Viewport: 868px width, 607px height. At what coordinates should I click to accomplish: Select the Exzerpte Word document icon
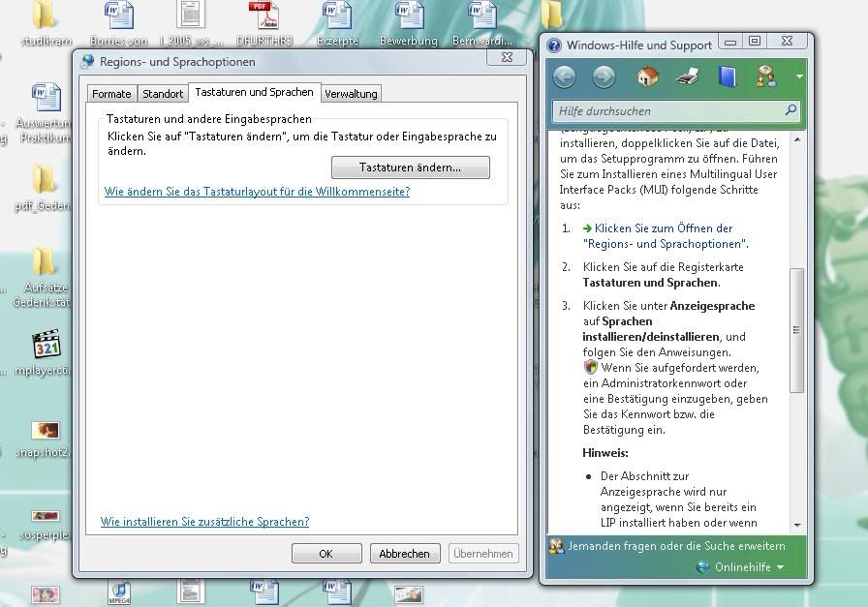[337, 23]
